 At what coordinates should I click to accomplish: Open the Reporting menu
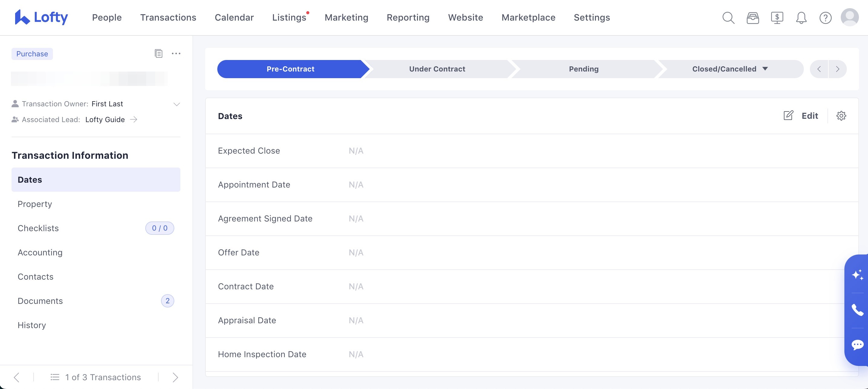point(408,18)
